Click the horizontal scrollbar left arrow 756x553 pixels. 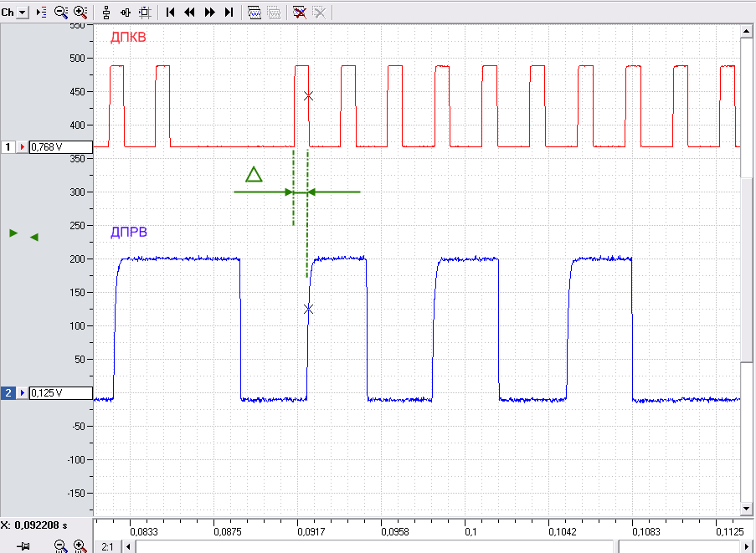tap(128, 547)
